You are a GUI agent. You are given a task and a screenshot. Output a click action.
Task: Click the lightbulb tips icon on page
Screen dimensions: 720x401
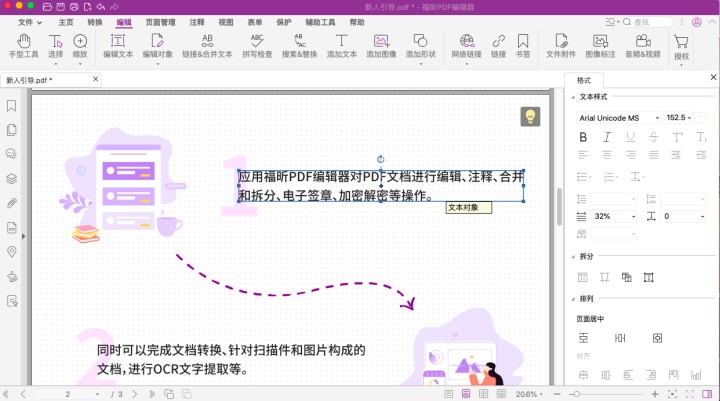[x=530, y=117]
